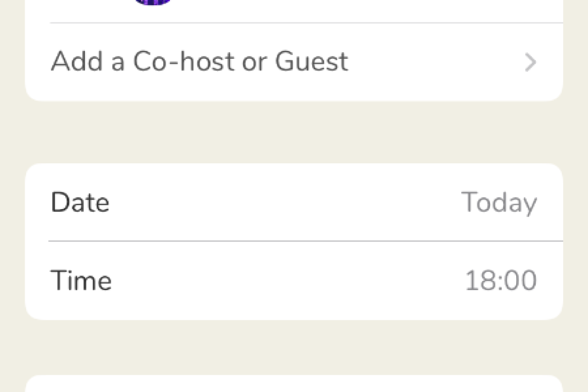588x392 pixels.
Task: Tap the purple host avatar at top
Action: [x=154, y=2]
